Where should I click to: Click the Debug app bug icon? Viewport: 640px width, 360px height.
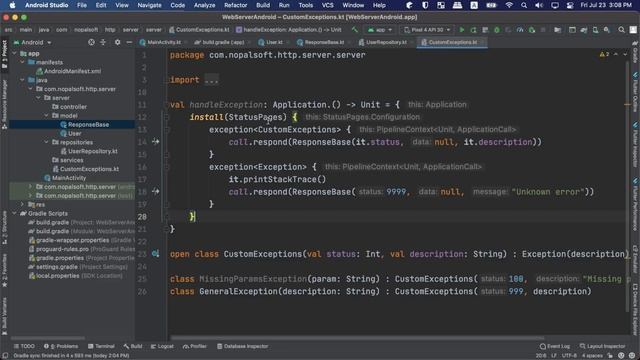coord(497,30)
